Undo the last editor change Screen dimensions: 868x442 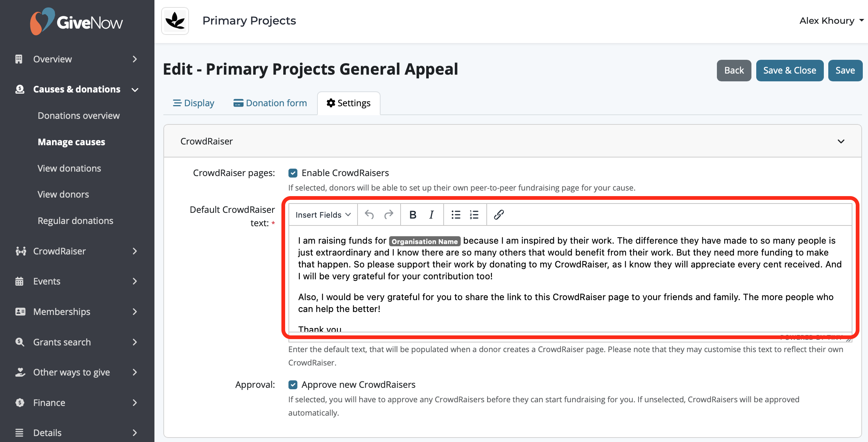369,215
